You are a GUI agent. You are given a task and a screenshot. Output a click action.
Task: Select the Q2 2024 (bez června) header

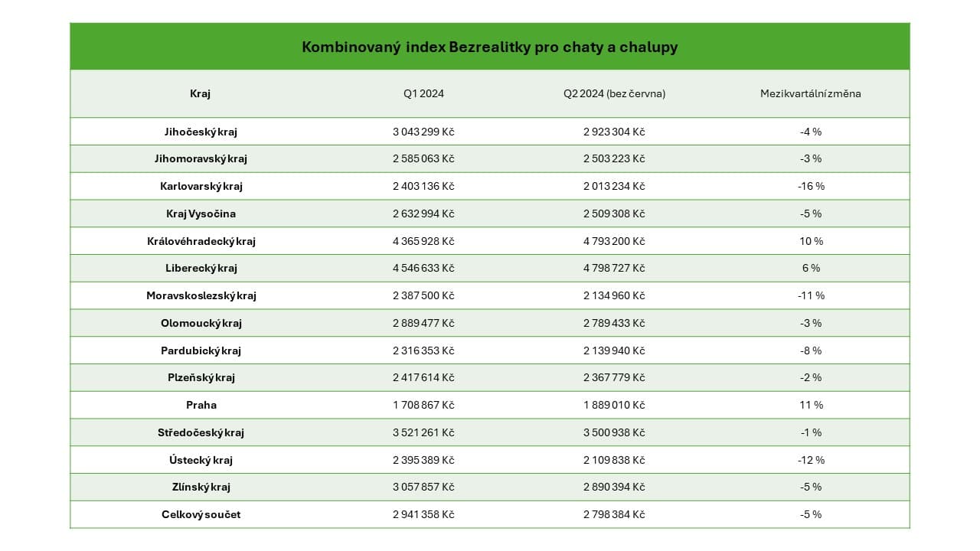[x=614, y=94]
